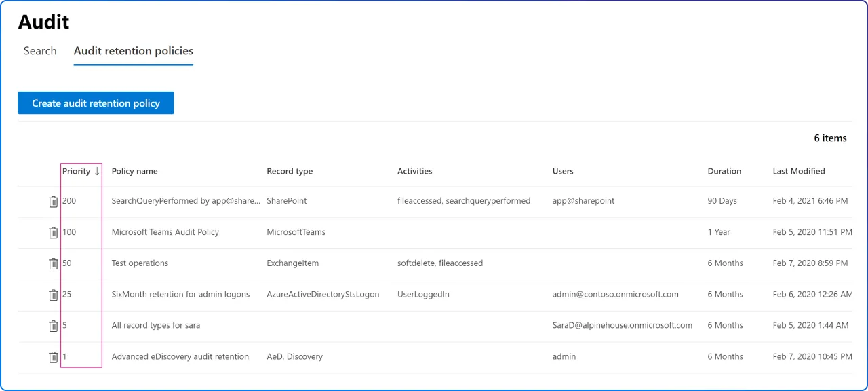
Task: Click the Activities column header
Action: pos(414,171)
